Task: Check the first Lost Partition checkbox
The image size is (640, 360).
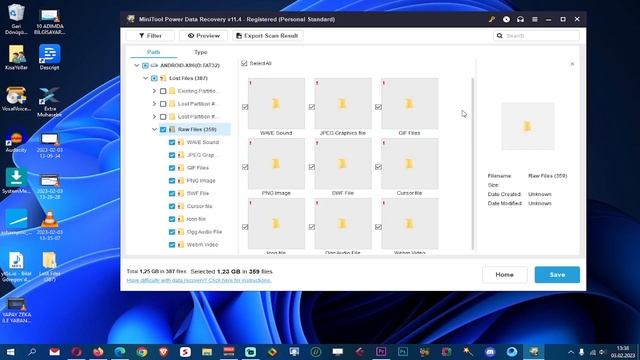Action: click(163, 104)
